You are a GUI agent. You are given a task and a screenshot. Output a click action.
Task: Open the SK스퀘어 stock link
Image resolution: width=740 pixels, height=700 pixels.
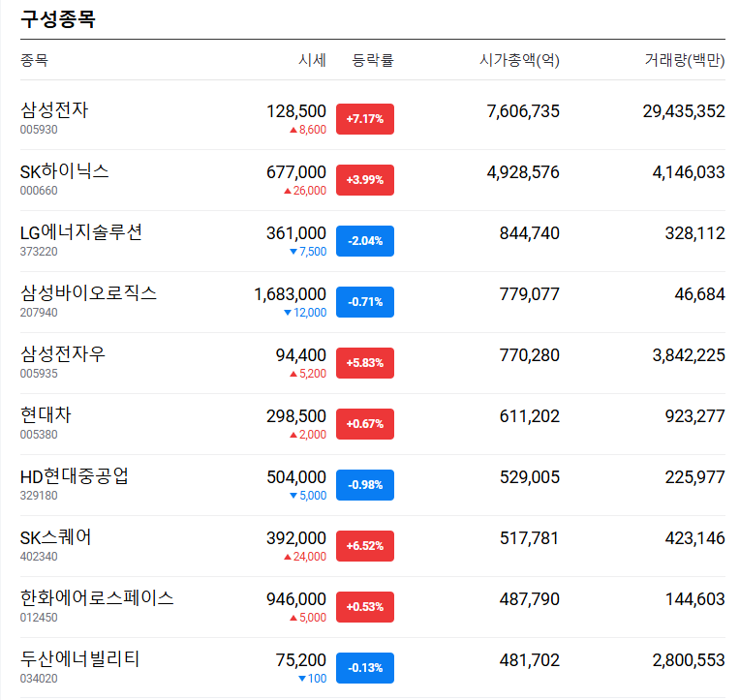pyautogui.click(x=55, y=536)
